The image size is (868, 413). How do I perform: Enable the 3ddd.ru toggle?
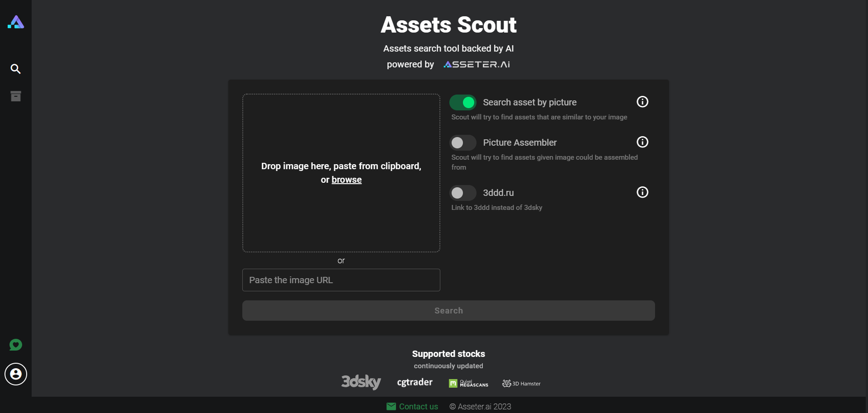point(462,193)
